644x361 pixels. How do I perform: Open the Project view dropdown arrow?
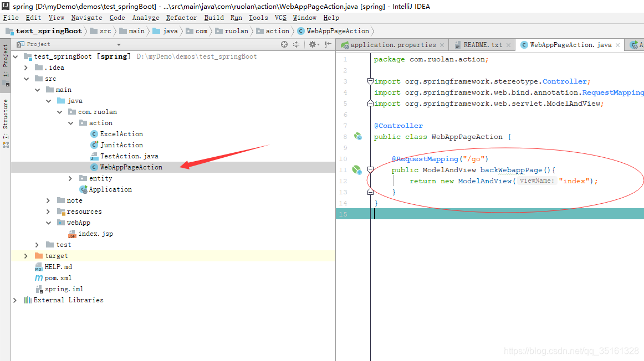119,45
